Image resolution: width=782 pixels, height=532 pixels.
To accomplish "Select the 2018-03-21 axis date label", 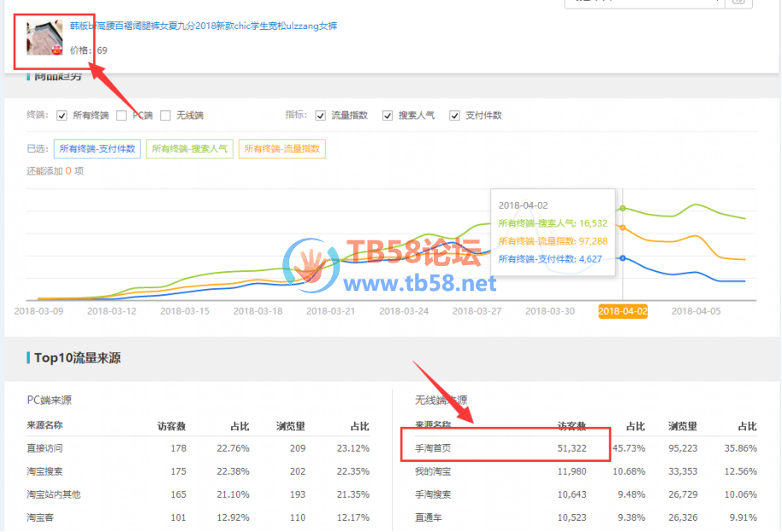I will point(330,311).
